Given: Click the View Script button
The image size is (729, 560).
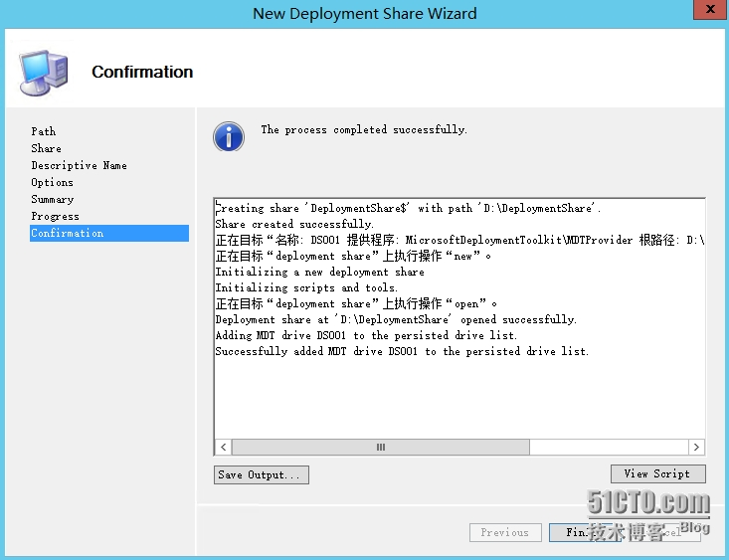Looking at the screenshot, I should pos(657,473).
